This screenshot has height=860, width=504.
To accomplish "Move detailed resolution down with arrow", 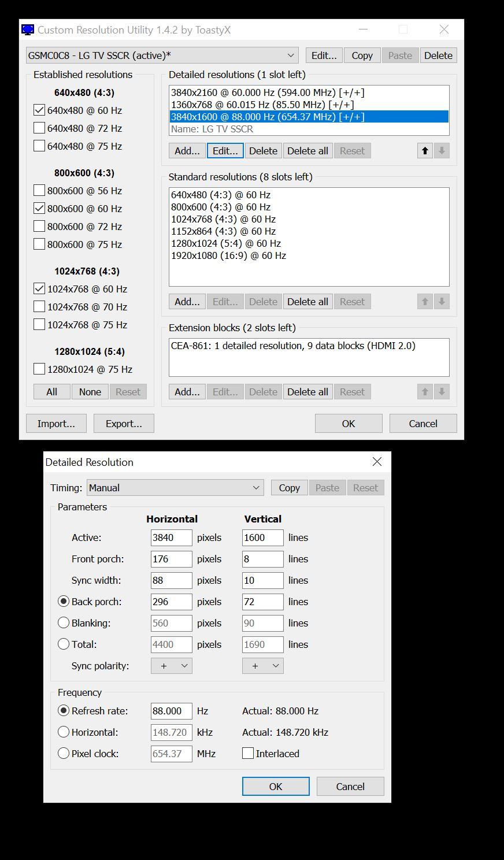I will click(x=442, y=151).
